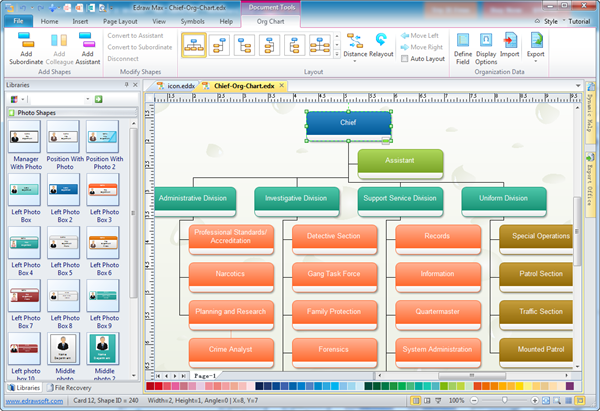The image size is (600, 411).
Task: Click the green go arrow in Libraries search
Action: (x=99, y=99)
